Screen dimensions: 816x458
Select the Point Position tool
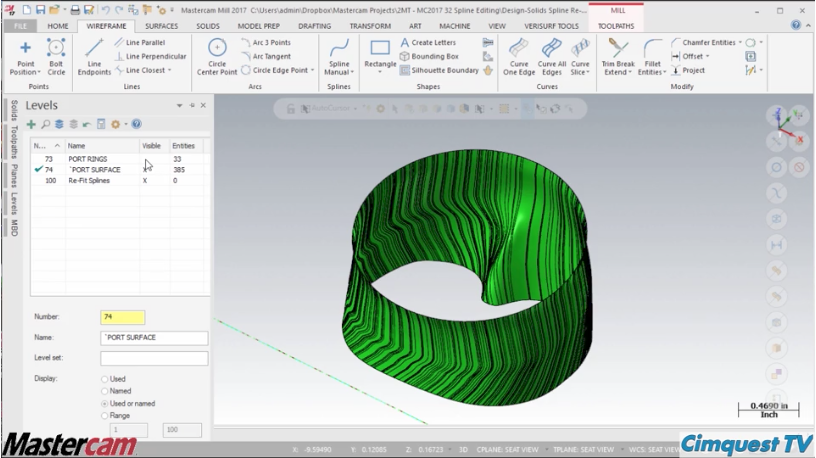click(25, 57)
